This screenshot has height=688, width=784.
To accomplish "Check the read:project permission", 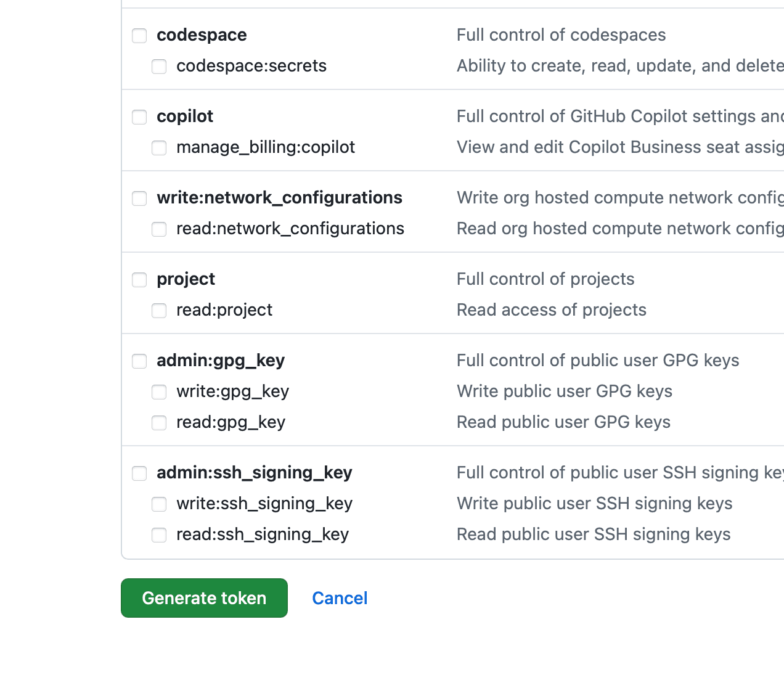I will tap(159, 311).
